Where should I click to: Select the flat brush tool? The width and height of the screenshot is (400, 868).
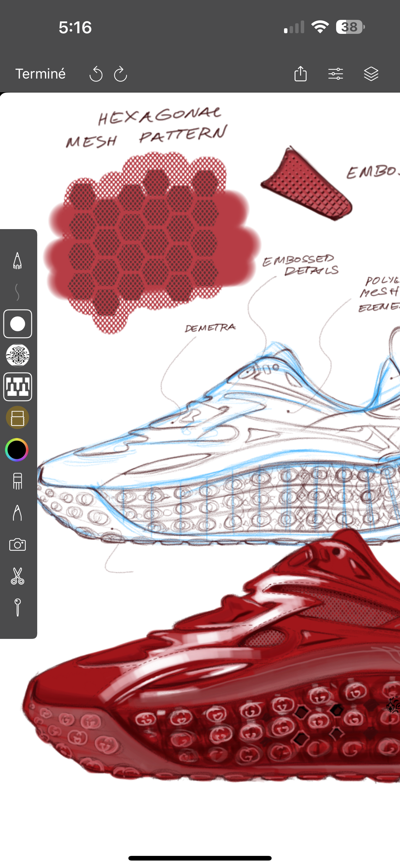(x=17, y=481)
